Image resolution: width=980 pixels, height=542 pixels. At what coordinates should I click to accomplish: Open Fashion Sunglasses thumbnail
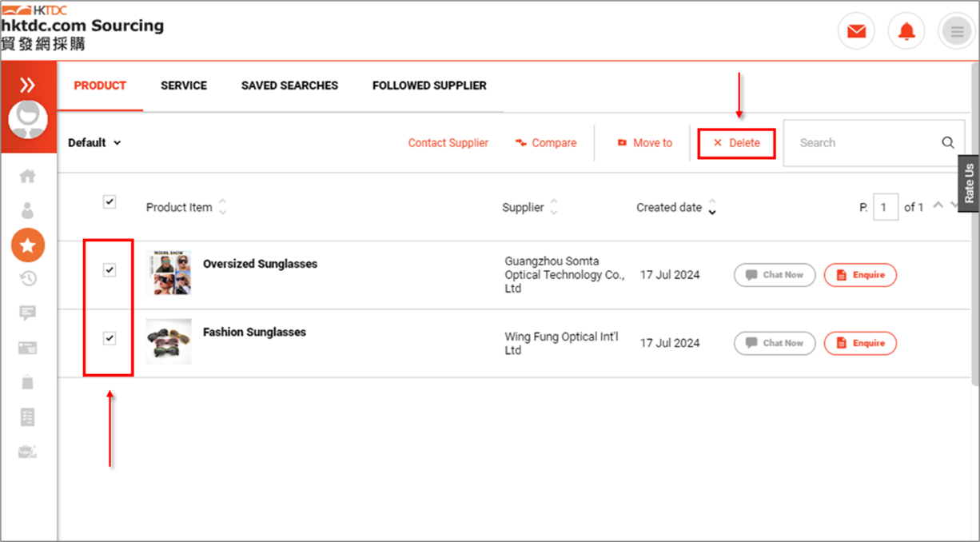coord(169,341)
